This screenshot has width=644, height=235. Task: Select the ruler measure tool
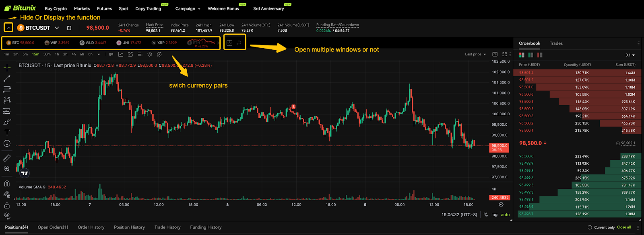[7, 158]
